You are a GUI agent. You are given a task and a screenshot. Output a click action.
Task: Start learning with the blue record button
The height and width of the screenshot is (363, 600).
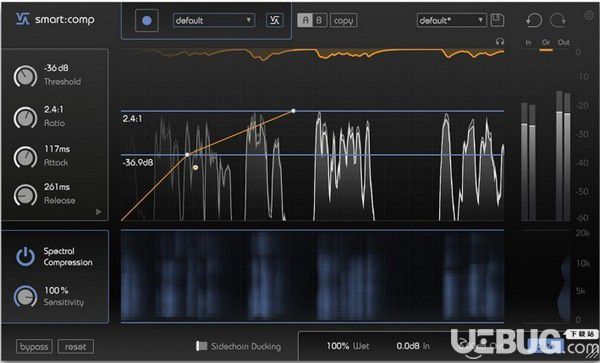[147, 21]
